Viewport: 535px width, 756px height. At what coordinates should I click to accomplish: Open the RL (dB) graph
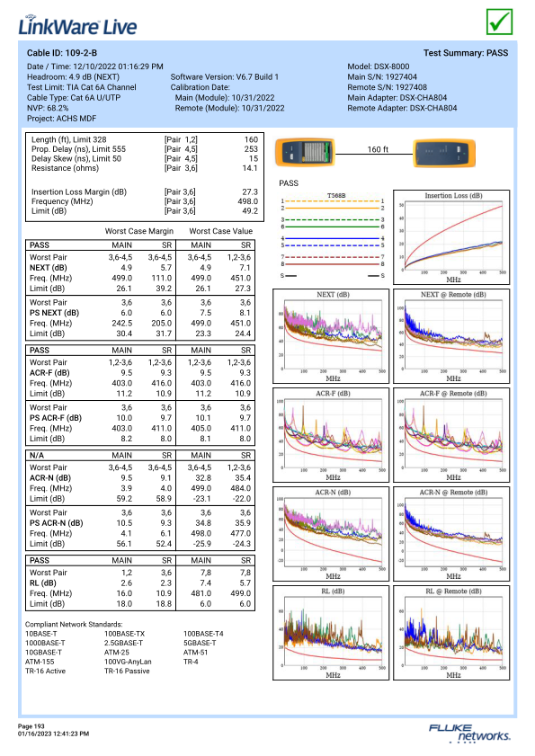pyautogui.click(x=331, y=633)
